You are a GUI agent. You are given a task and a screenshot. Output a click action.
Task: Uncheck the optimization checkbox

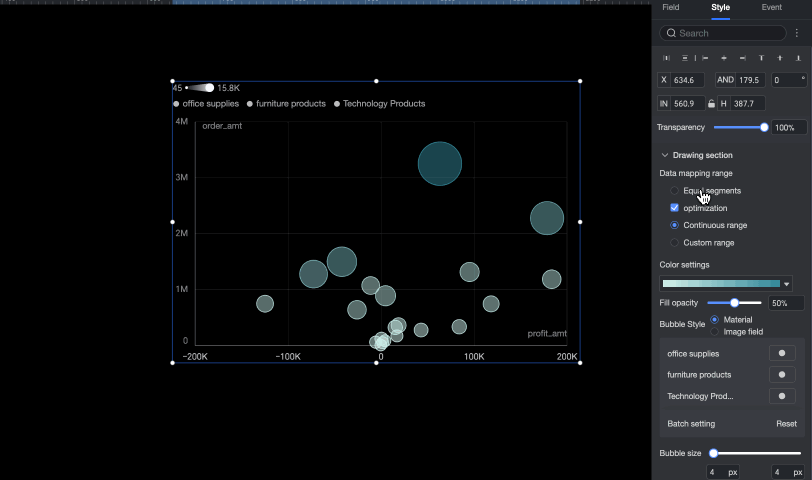tap(674, 208)
